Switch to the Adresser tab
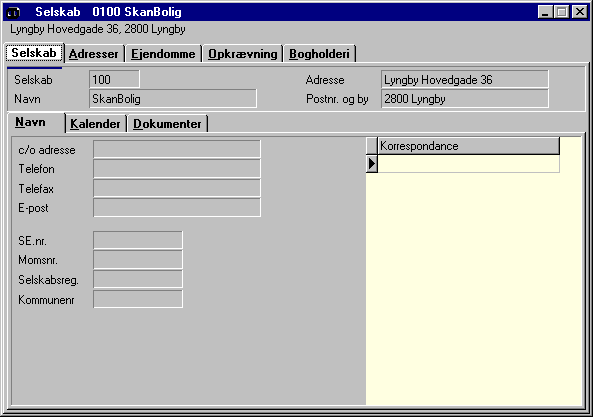593x417 pixels. 94,54
